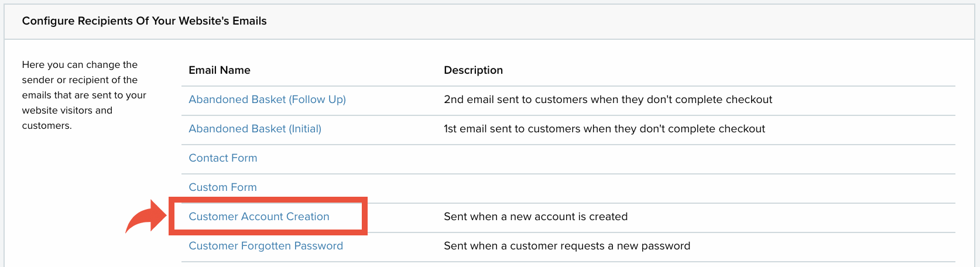Select the '2nd email sent to customers' description
Screen dimensions: 980x267
coord(608,100)
